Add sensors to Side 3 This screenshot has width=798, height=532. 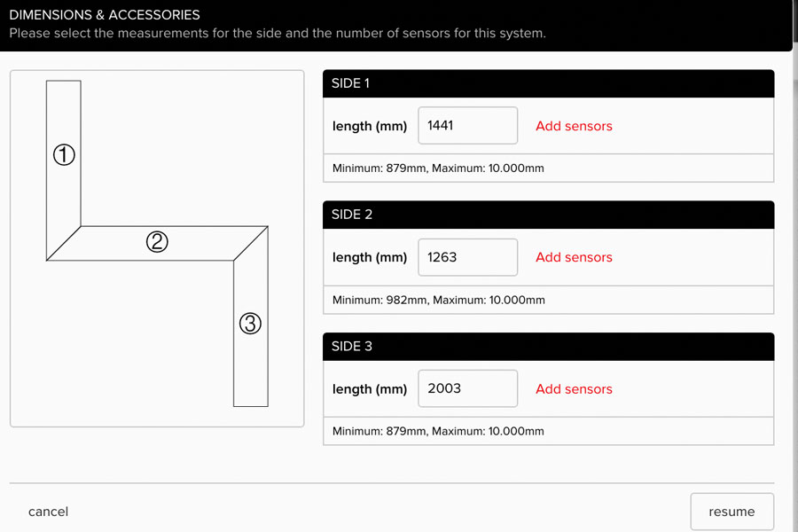click(574, 389)
